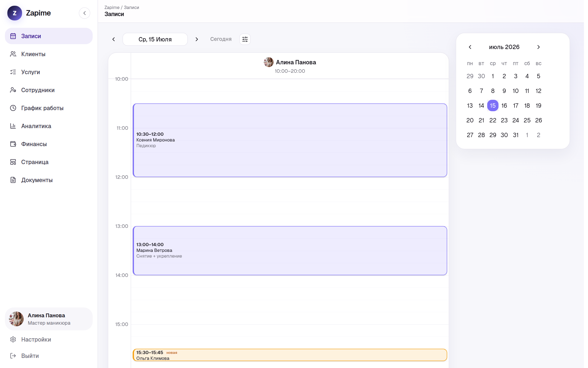The height and width of the screenshot is (368, 588).
Task: Open the new Ольга Климова 15:30 appointment
Action: (290, 355)
